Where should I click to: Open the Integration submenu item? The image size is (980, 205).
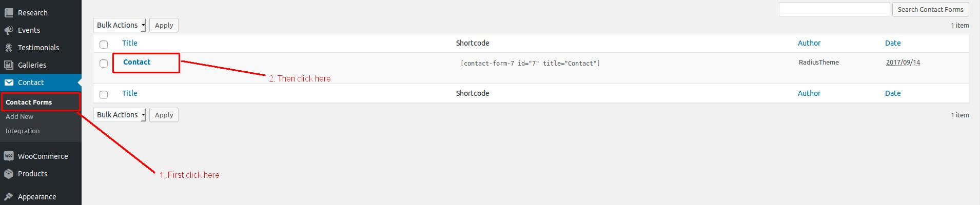coord(23,131)
